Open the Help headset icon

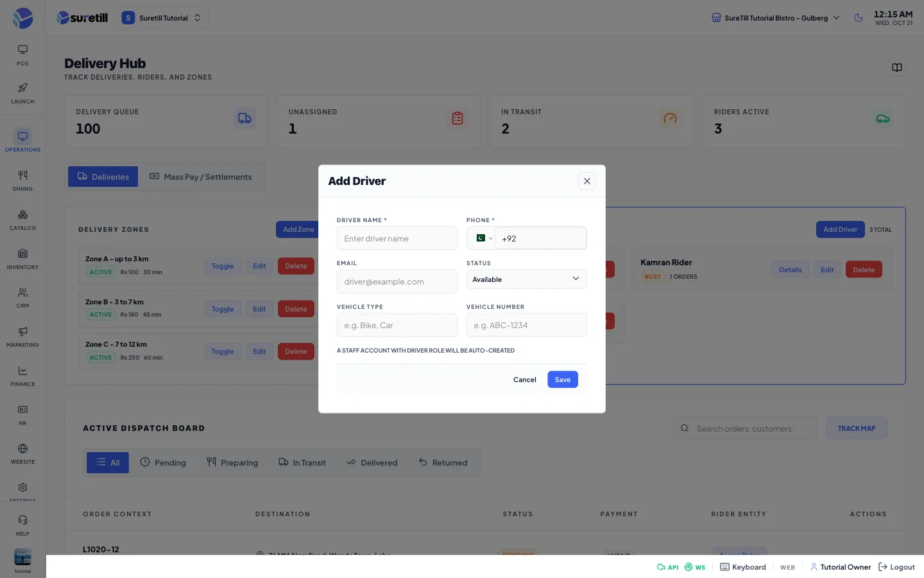[x=22, y=524]
